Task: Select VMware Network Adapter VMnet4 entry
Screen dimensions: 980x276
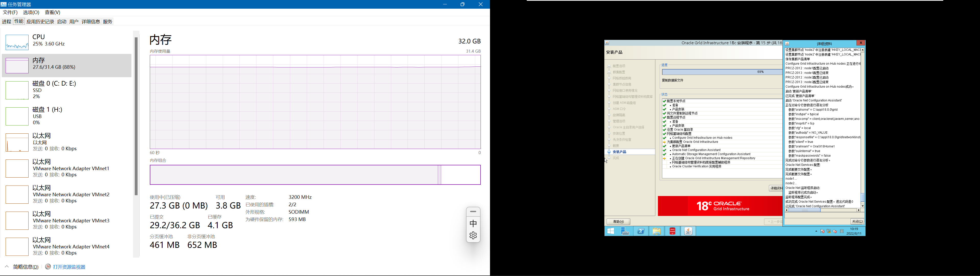Action: point(67,247)
